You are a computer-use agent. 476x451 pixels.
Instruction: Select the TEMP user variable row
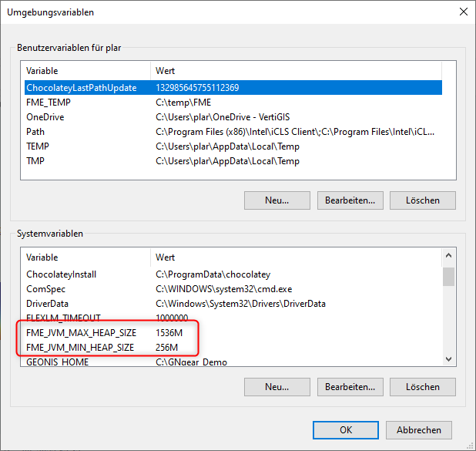[233, 146]
